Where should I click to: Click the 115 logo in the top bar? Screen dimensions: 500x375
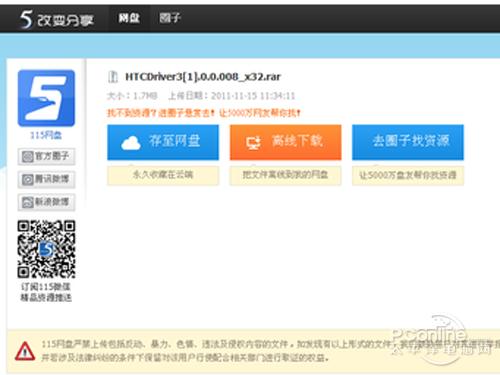56,19
